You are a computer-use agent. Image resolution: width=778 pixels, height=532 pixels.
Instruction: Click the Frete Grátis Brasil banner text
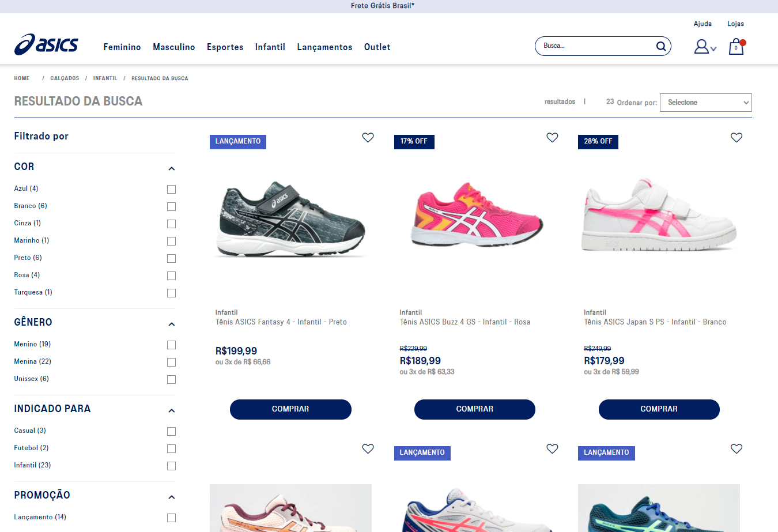click(x=383, y=6)
